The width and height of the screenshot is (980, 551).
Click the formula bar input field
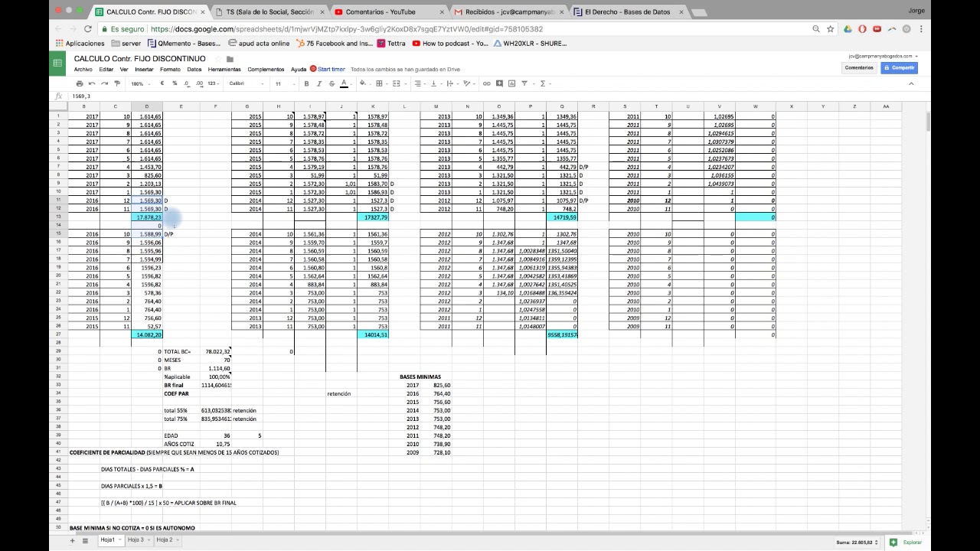459,96
